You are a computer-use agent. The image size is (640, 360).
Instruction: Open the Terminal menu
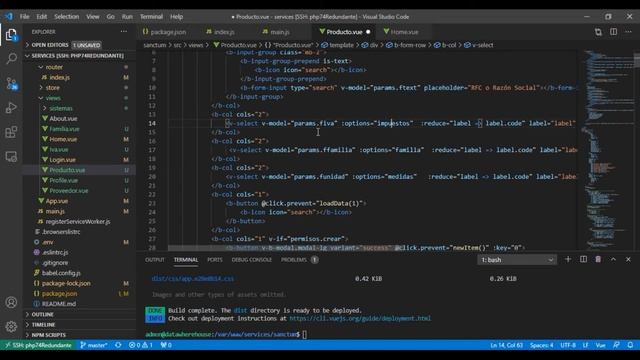tap(151, 17)
